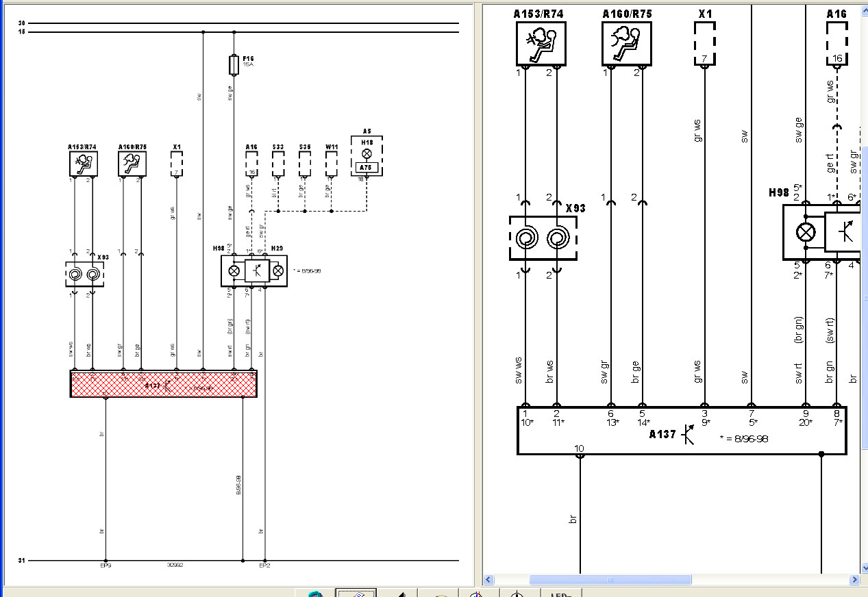Click the red hatched A137 block in overview
This screenshot has height=597, width=868.
164,384
